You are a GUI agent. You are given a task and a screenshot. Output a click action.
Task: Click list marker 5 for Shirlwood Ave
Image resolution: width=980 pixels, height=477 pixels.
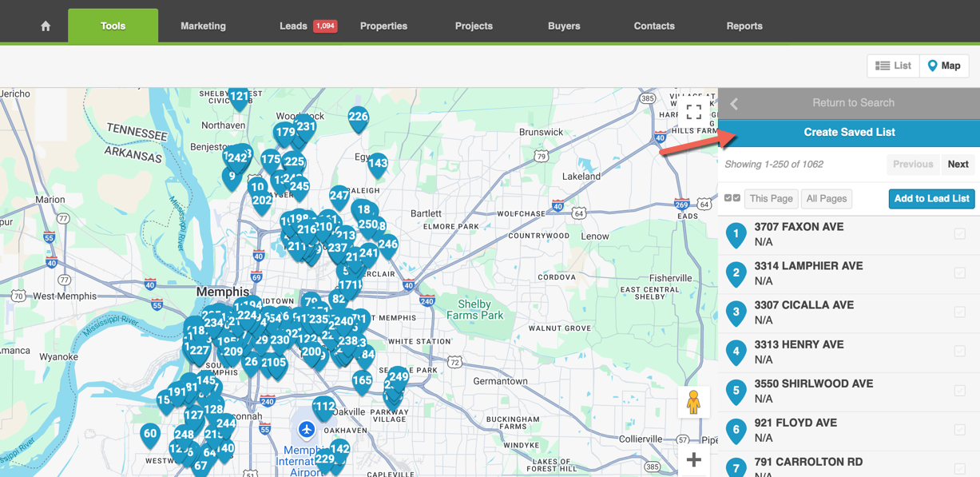click(736, 391)
